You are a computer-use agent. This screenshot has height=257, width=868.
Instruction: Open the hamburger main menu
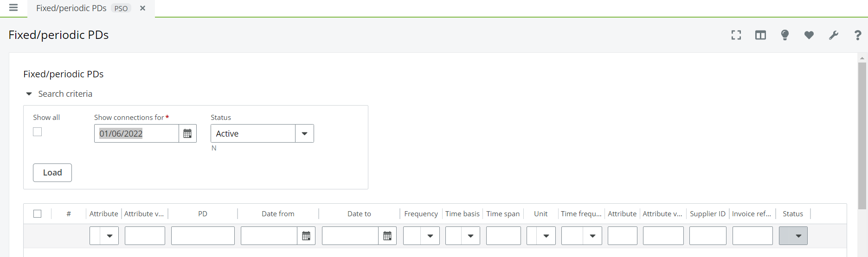pyautogui.click(x=13, y=8)
